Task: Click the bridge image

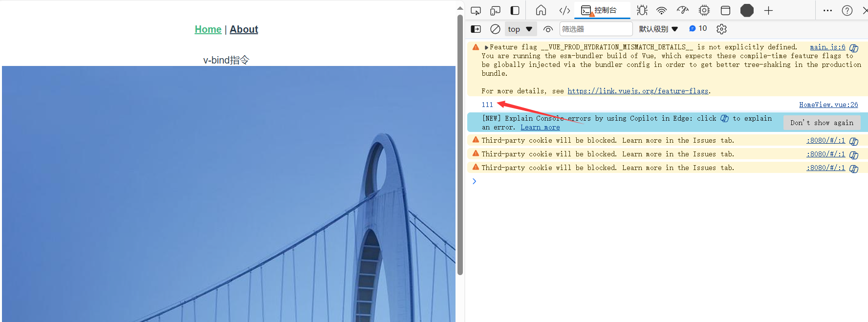Action: coord(229,194)
